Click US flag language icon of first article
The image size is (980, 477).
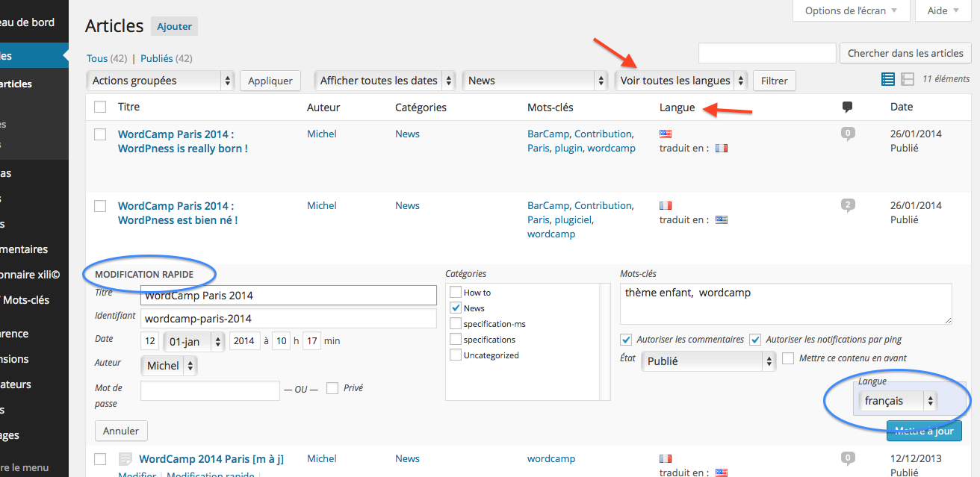click(666, 134)
